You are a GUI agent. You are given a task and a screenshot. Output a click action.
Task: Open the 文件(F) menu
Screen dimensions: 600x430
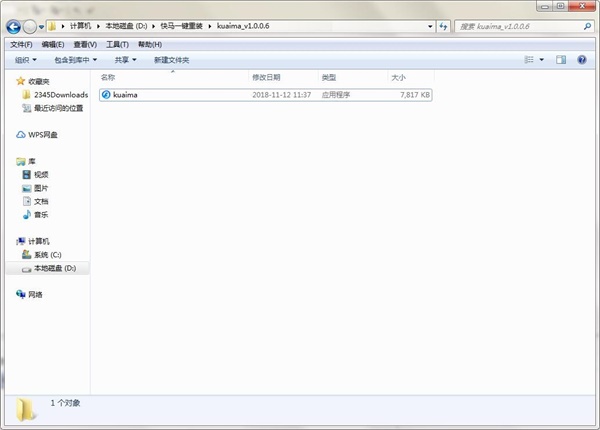pyautogui.click(x=21, y=45)
